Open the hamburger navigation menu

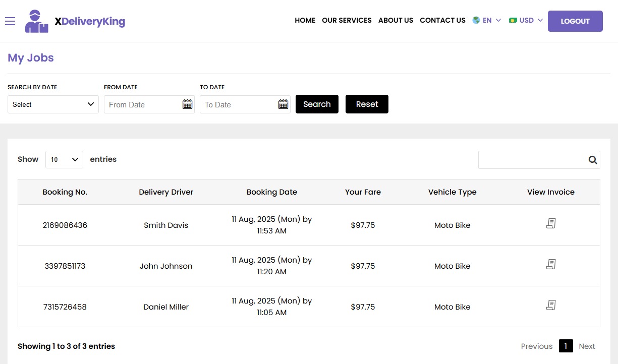tap(10, 21)
